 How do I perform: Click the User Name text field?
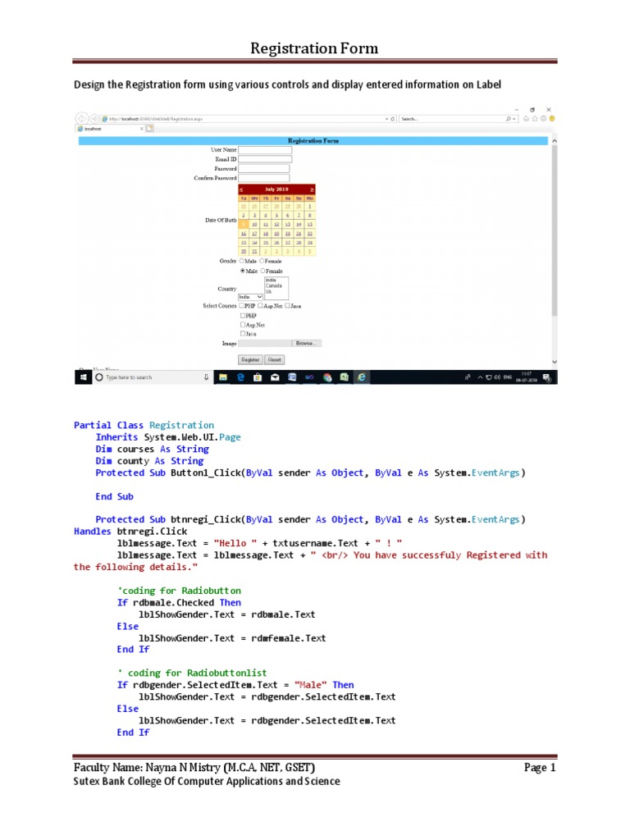coord(264,150)
